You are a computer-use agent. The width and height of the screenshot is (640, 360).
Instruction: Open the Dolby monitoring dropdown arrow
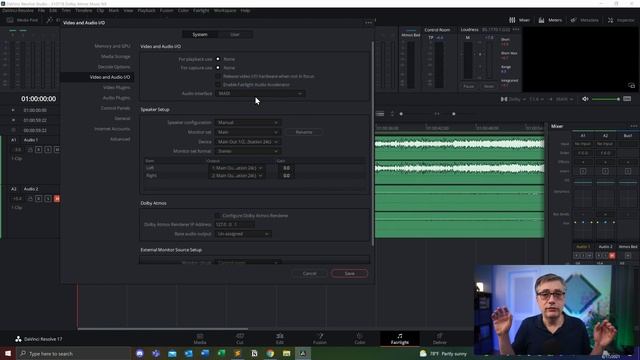[x=524, y=99]
